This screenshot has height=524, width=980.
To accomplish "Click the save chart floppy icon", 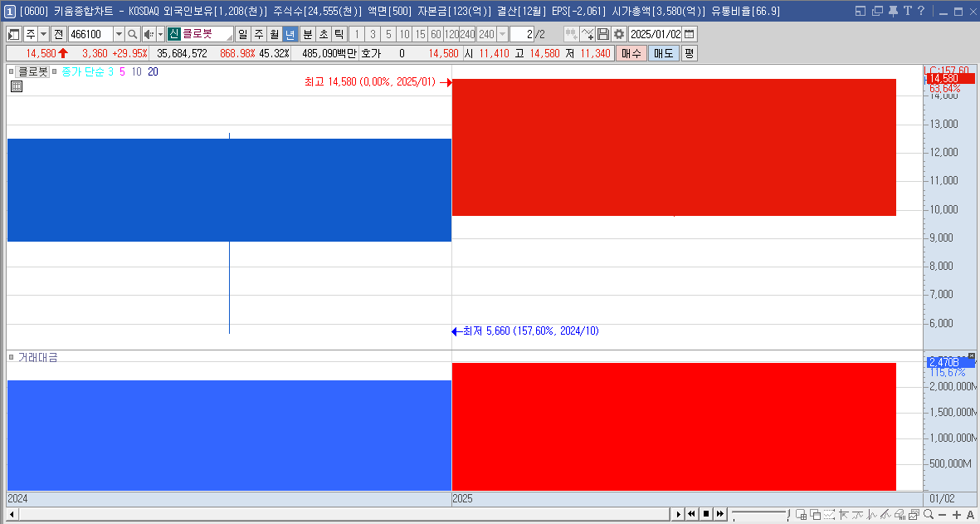I will [x=603, y=34].
